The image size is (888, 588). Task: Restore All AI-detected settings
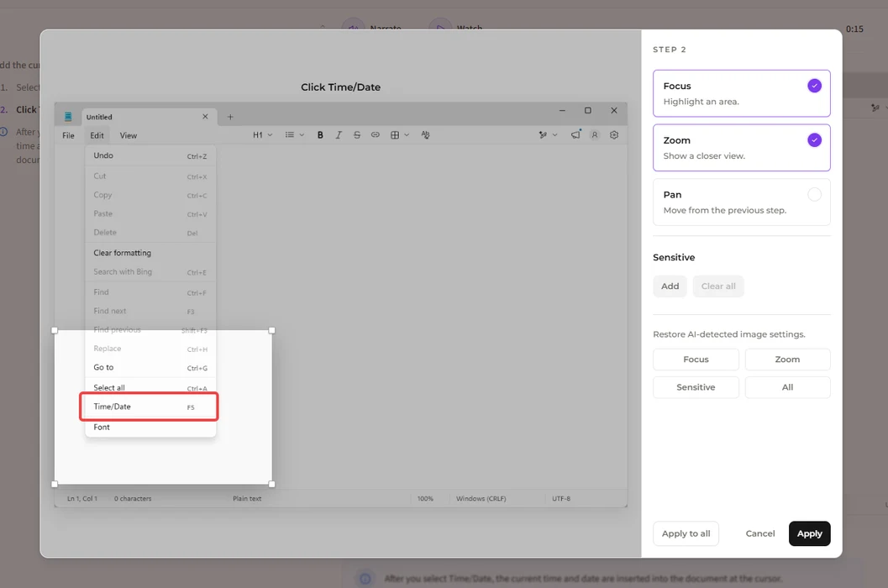pyautogui.click(x=787, y=387)
